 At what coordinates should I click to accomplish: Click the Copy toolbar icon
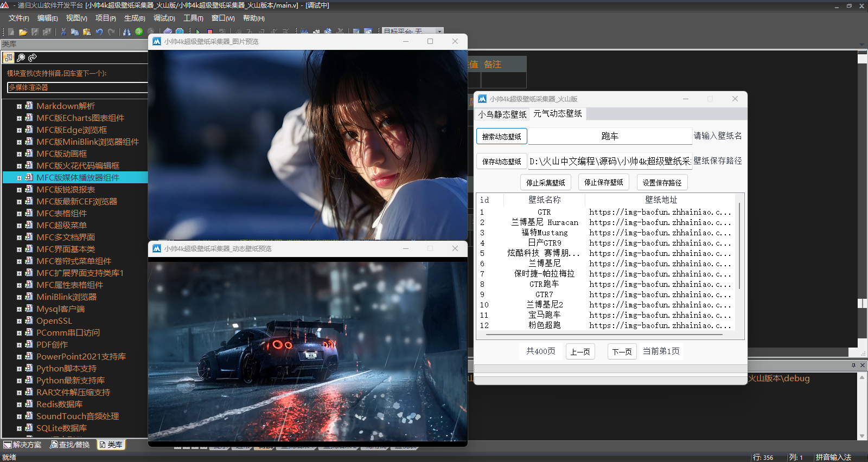point(75,32)
